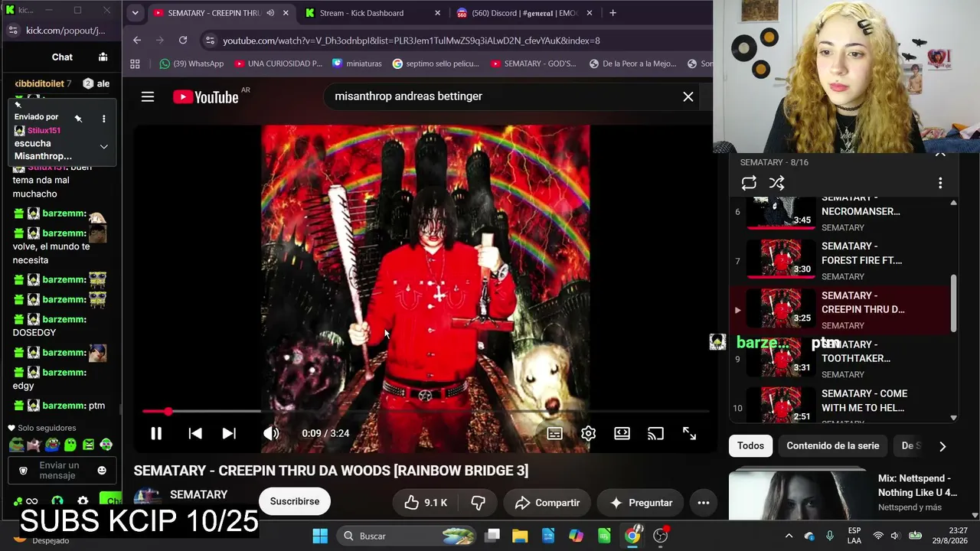Pause the Sematary video
The image size is (980, 551).
pyautogui.click(x=156, y=433)
